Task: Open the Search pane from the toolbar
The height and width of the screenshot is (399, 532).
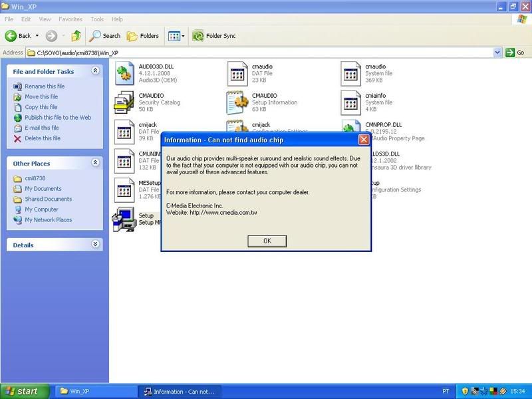Action: click(x=105, y=36)
